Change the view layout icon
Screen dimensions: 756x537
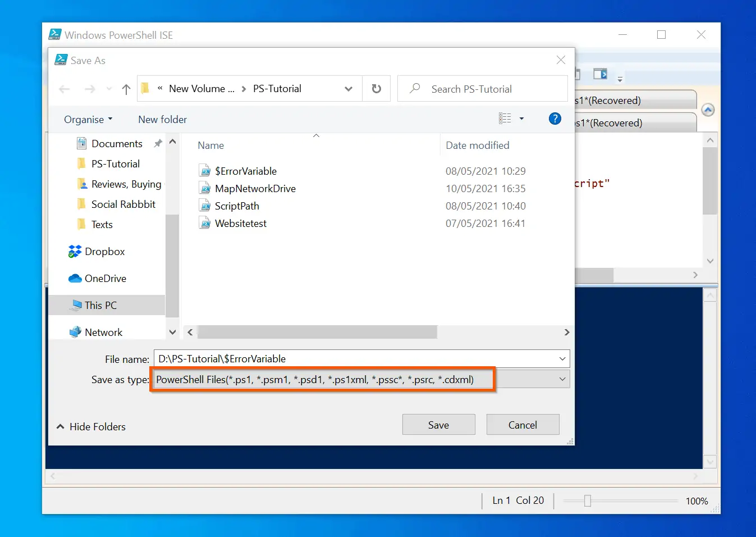505,119
